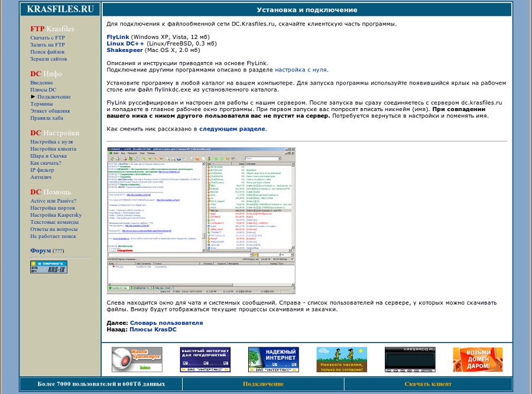This screenshot has width=532, height=394.
Task: Click the KRASFILES.RU site logo
Action: tap(60, 9)
